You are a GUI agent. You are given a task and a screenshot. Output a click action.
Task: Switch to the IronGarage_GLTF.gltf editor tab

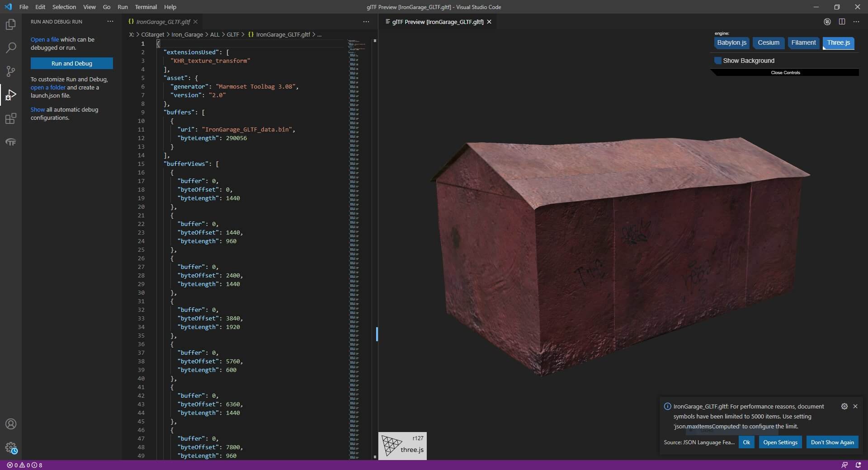tap(163, 22)
